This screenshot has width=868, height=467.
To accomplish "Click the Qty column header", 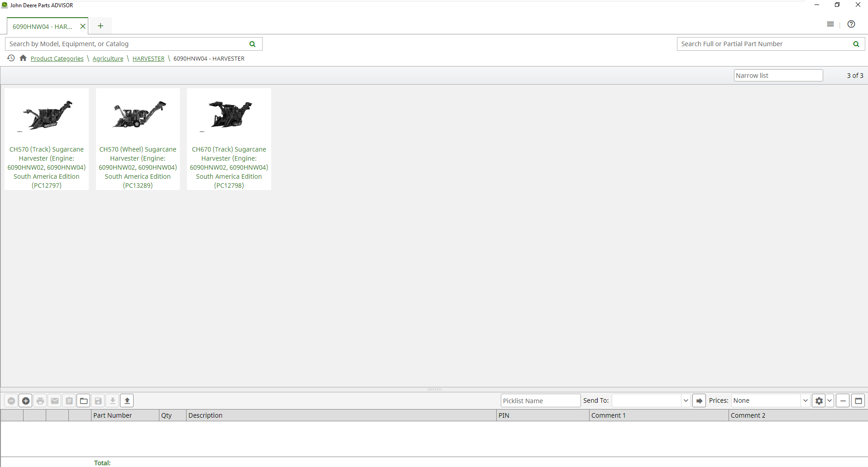I will tap(173, 415).
